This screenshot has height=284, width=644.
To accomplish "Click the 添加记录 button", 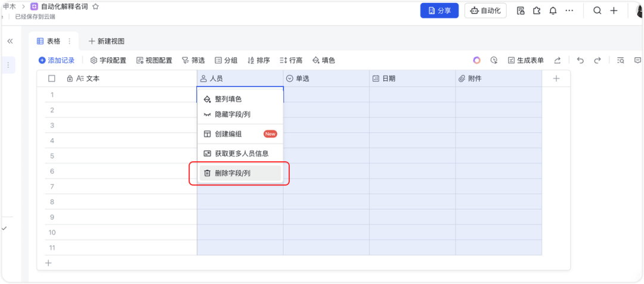I will (x=56, y=60).
